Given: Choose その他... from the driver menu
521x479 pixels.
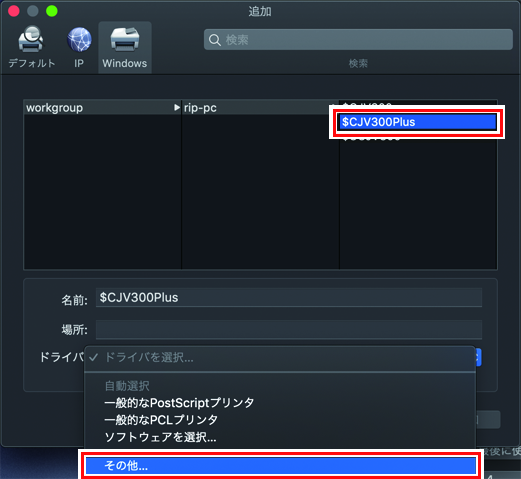Looking at the screenshot, I should [x=281, y=466].
